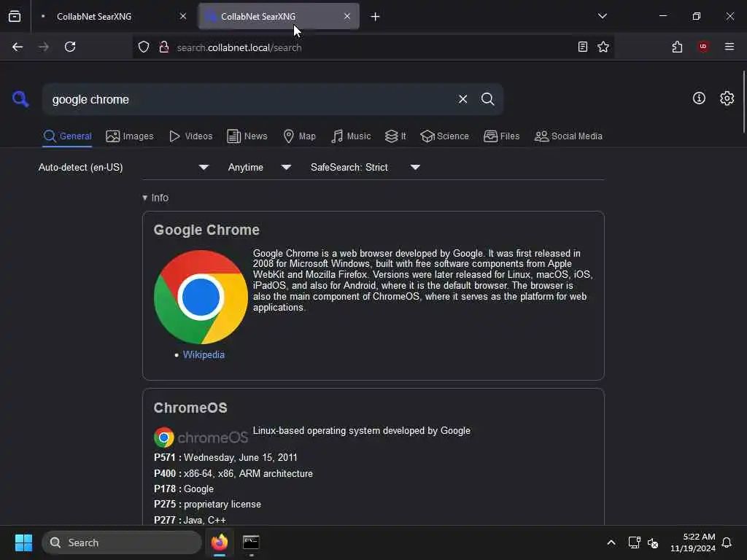
Task: Click the SearXNG logo magnifier
Action: click(x=20, y=99)
